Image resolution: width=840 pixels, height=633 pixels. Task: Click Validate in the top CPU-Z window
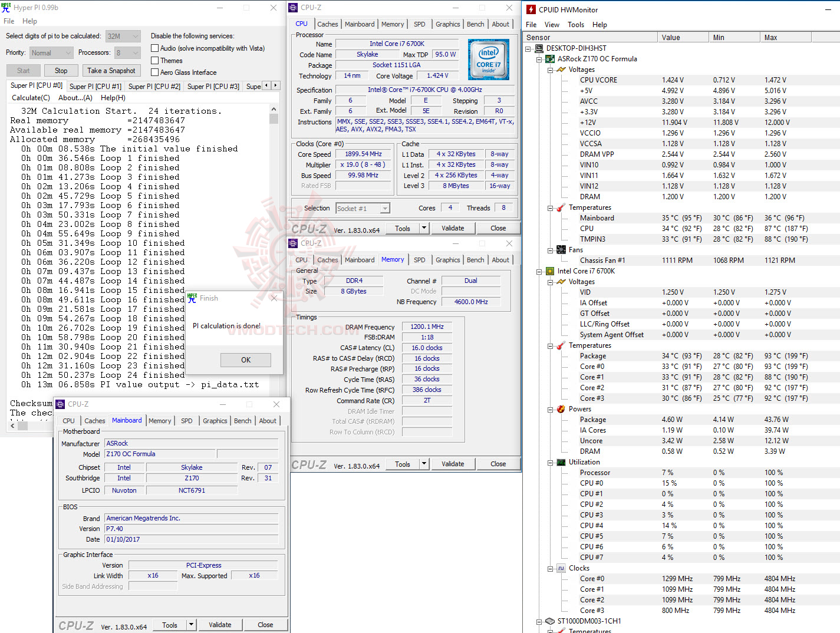pos(453,228)
